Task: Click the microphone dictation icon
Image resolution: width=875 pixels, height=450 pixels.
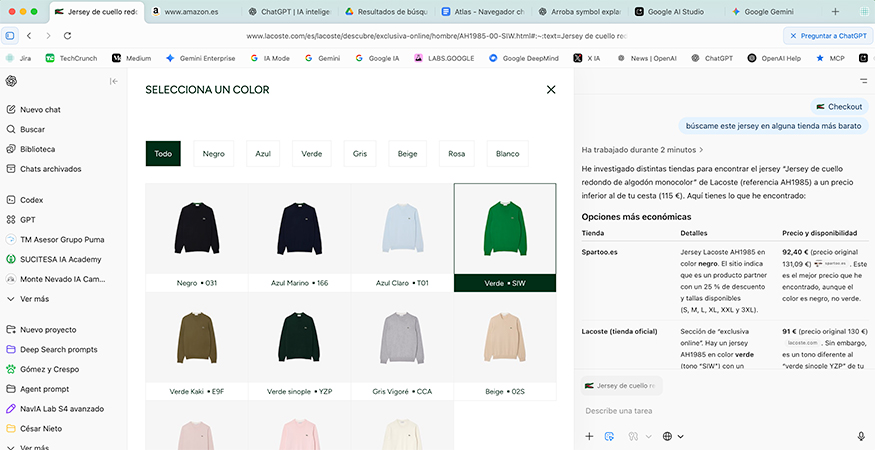Action: [x=860, y=436]
